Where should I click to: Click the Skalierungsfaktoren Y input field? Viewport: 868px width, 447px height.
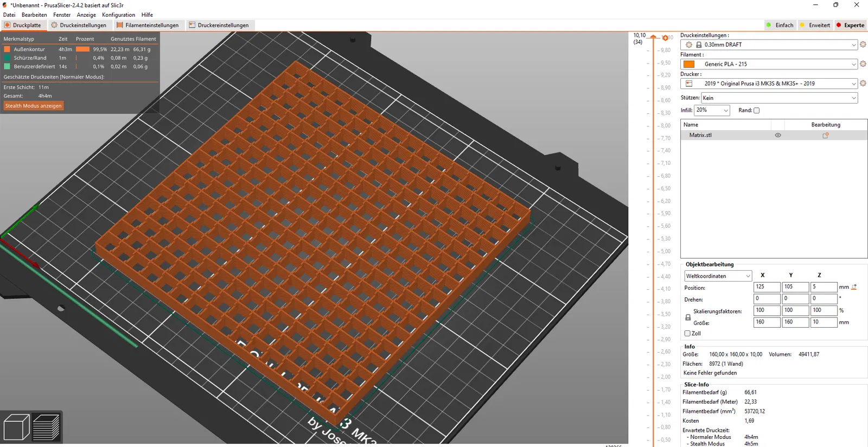coord(795,310)
